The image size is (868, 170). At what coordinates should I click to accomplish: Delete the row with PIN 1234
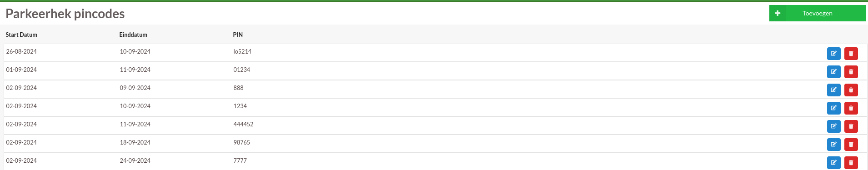851,108
